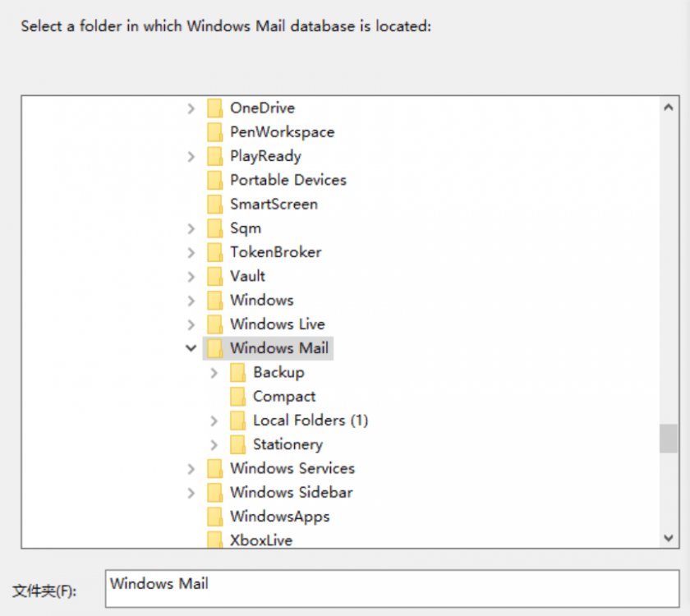Select the Compact subfolder name
Image resolution: width=690 pixels, height=616 pixels.
(284, 397)
